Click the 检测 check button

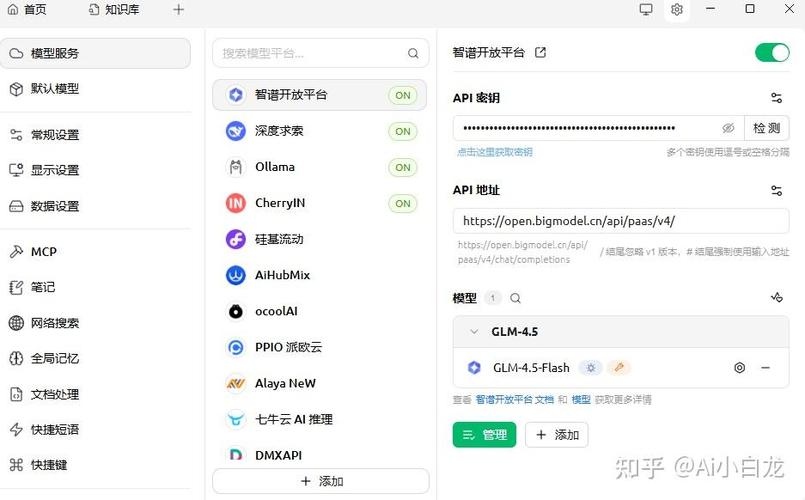[x=766, y=128]
